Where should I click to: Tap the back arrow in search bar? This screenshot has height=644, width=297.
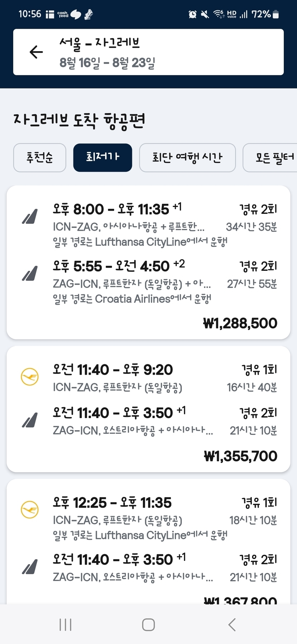[x=36, y=52]
